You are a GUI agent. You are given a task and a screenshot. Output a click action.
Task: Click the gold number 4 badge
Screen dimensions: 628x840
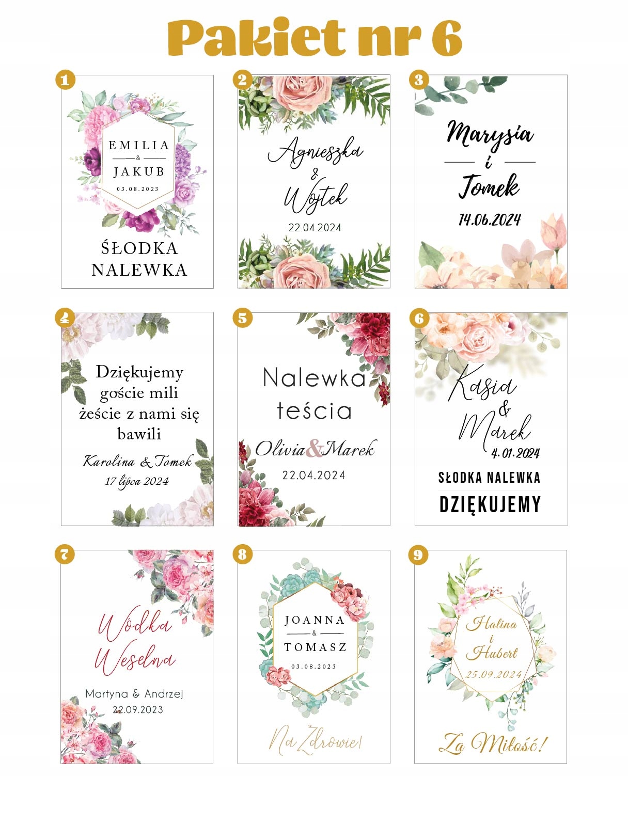point(65,318)
